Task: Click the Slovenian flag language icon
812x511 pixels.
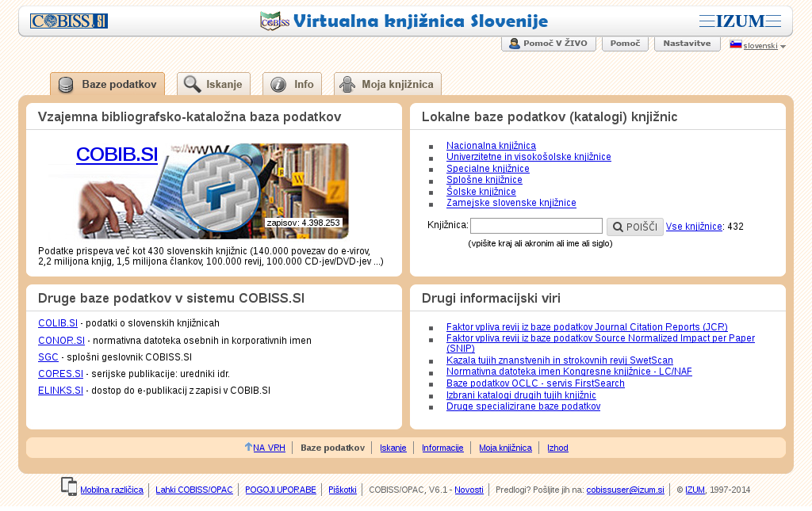Action: click(x=735, y=44)
